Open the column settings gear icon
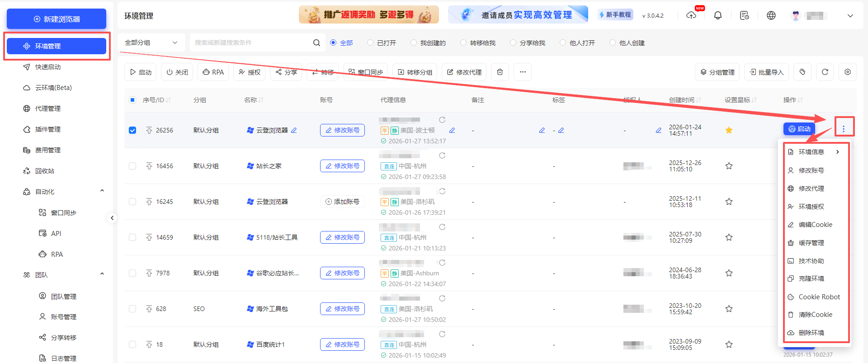The width and height of the screenshot is (868, 363). [848, 72]
